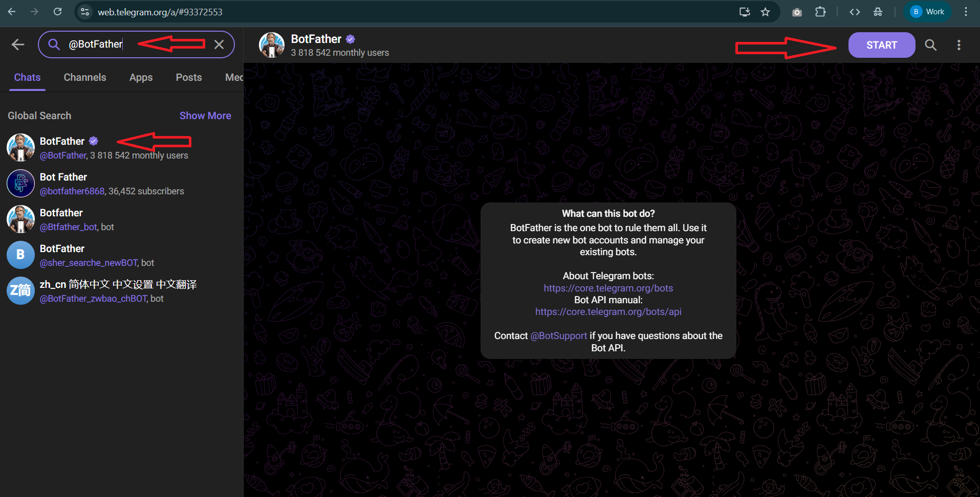Click BotFather avatar in chat header
Viewport: 980px width, 497px height.
click(272, 45)
